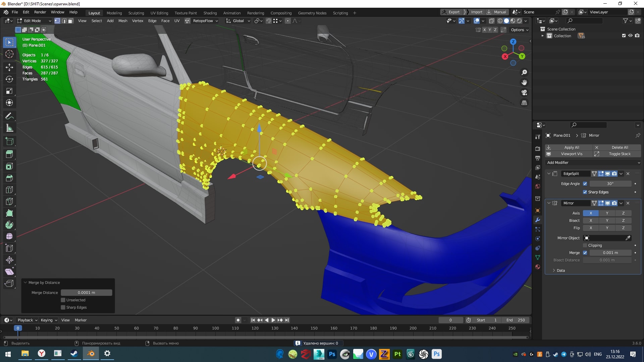Click the camera view gizmo icon

[524, 93]
